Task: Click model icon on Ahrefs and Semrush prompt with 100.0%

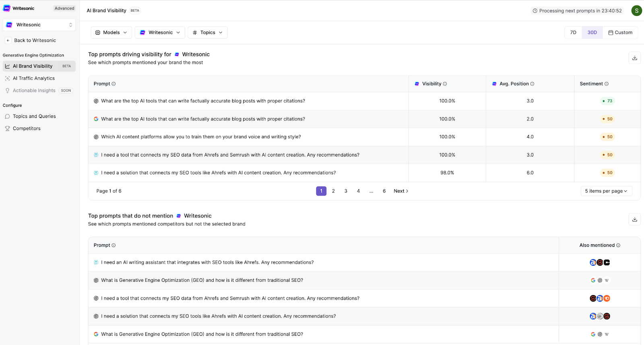Action: pyautogui.click(x=96, y=155)
